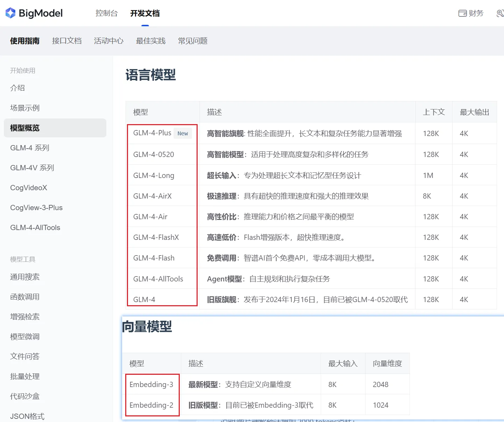Open the 最佳实践 tab

point(151,41)
